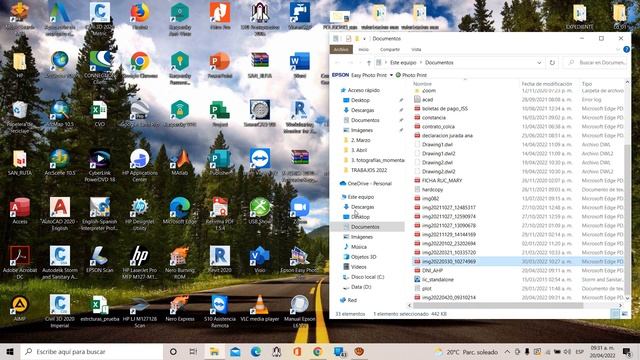
Task: Select the file DNI_AHP
Action: [x=433, y=271]
